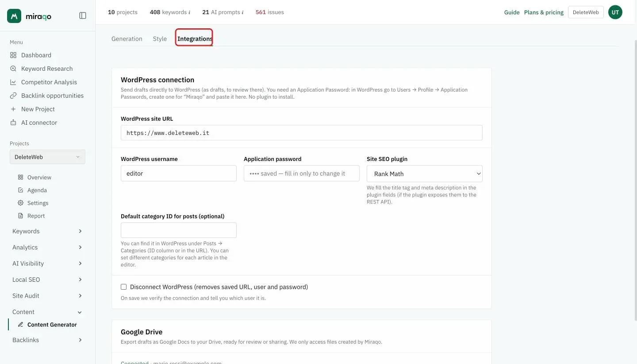Click the Application password field
637x364 pixels.
click(302, 173)
